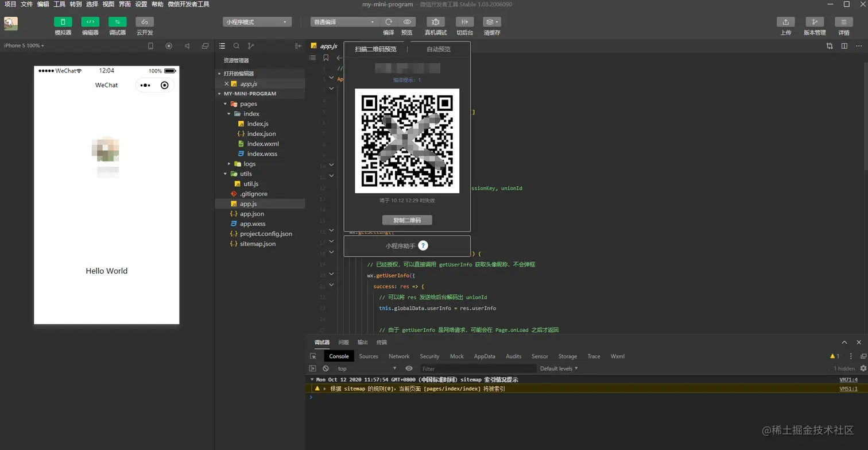Open the source control branch icon
Screen dimensions: 868x450
pos(251,46)
